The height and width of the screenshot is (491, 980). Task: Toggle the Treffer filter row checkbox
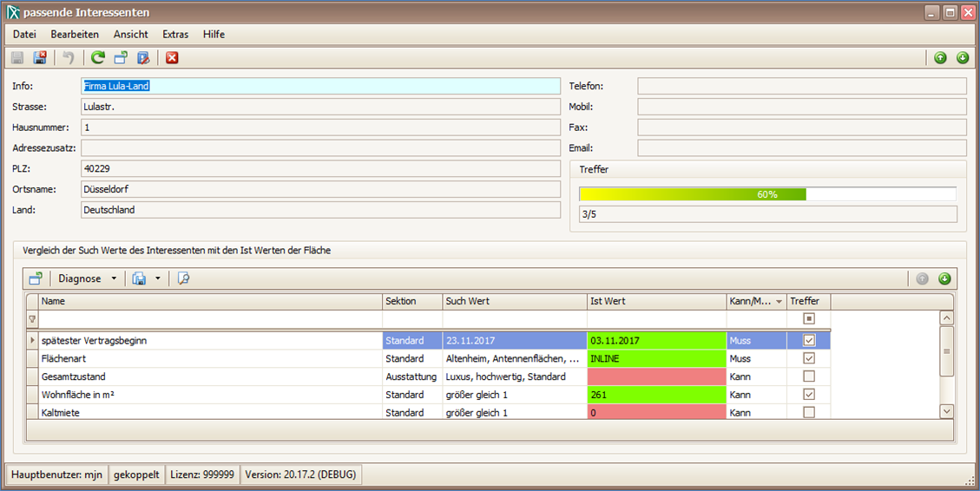pyautogui.click(x=809, y=319)
